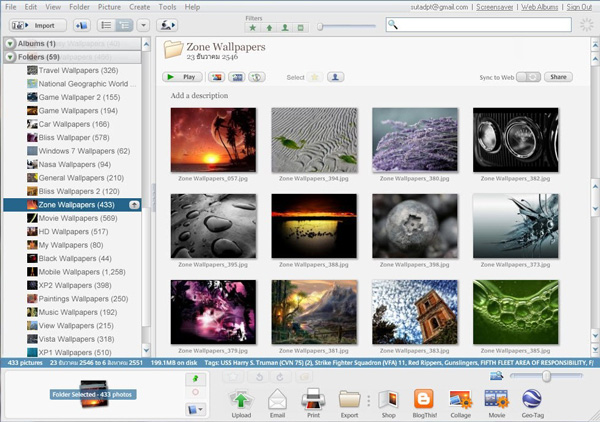Click the Share button
The height and width of the screenshot is (422, 600).
point(558,77)
